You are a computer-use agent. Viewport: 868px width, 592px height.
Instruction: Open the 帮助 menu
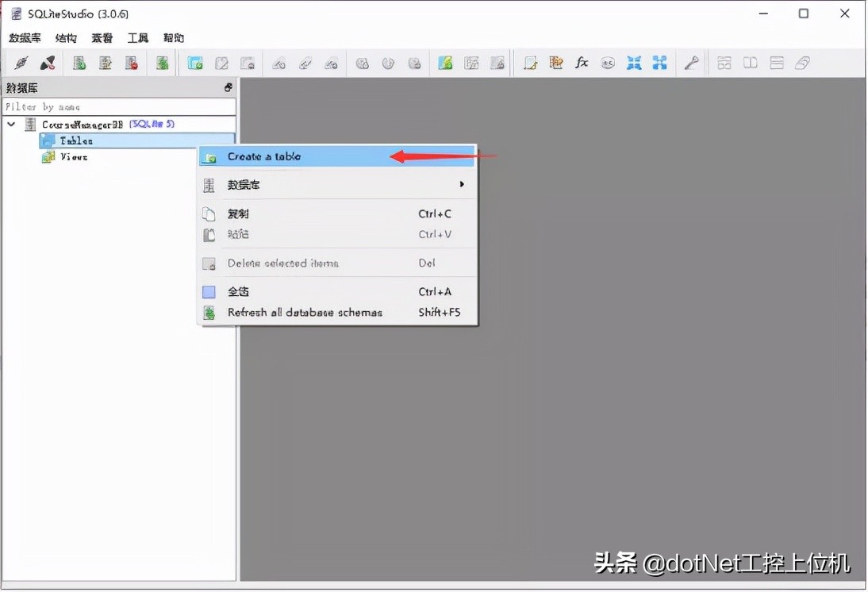click(173, 37)
